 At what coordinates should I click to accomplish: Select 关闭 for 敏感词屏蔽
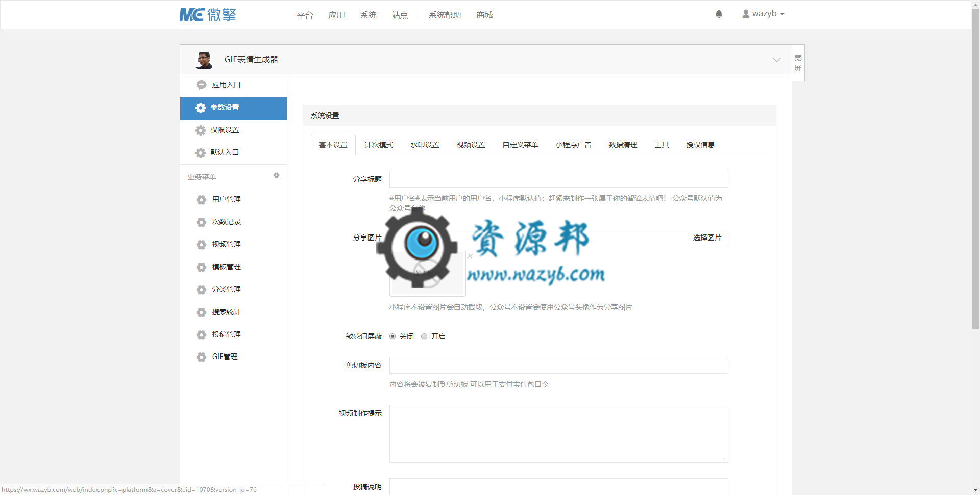click(393, 336)
